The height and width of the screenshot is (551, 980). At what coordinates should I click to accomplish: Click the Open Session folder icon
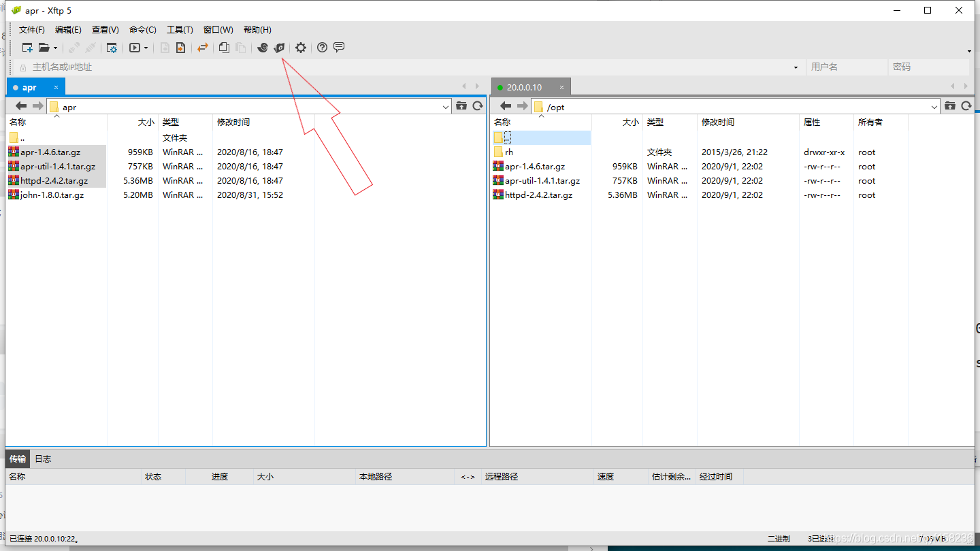pos(44,48)
